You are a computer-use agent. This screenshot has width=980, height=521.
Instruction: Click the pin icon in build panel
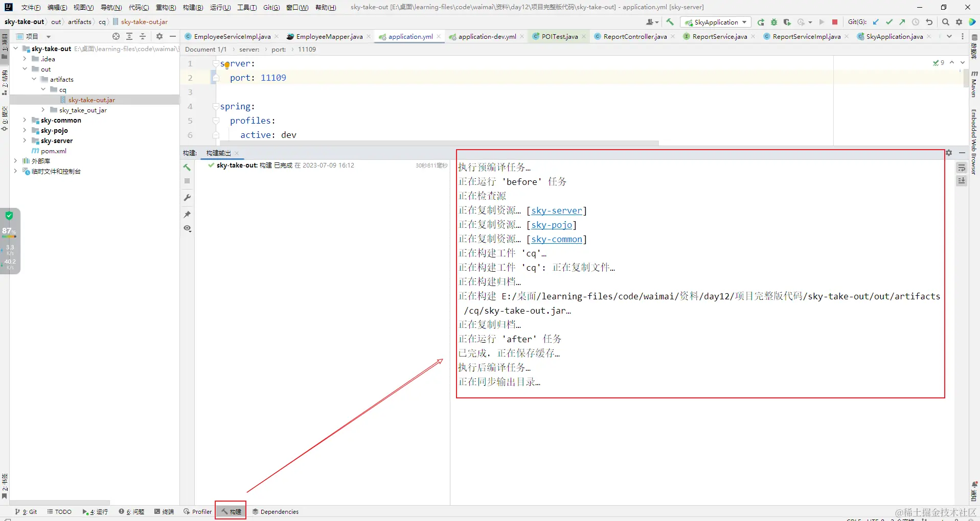coord(187,214)
